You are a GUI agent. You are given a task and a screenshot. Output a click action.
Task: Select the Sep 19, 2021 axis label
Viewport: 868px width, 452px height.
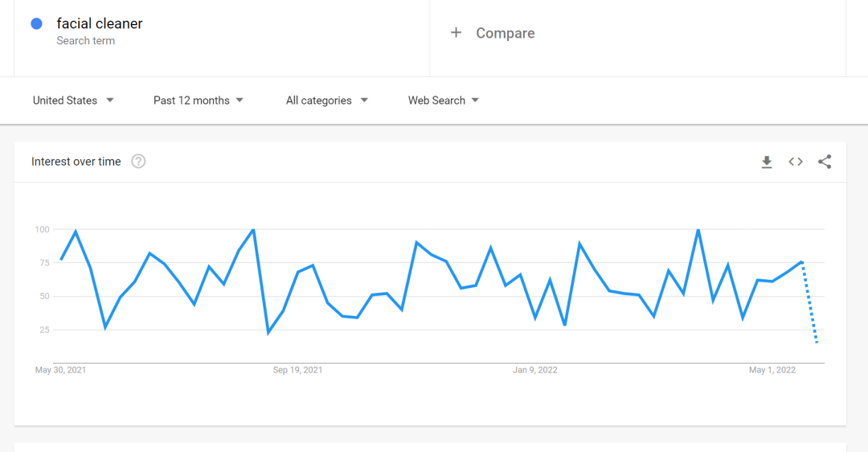click(x=298, y=370)
